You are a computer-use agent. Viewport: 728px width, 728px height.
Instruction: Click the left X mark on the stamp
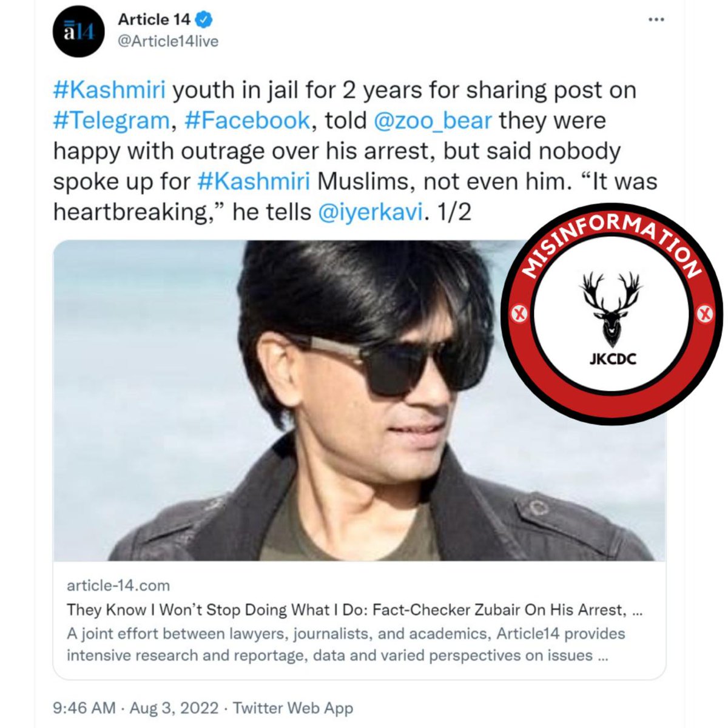coord(519,314)
